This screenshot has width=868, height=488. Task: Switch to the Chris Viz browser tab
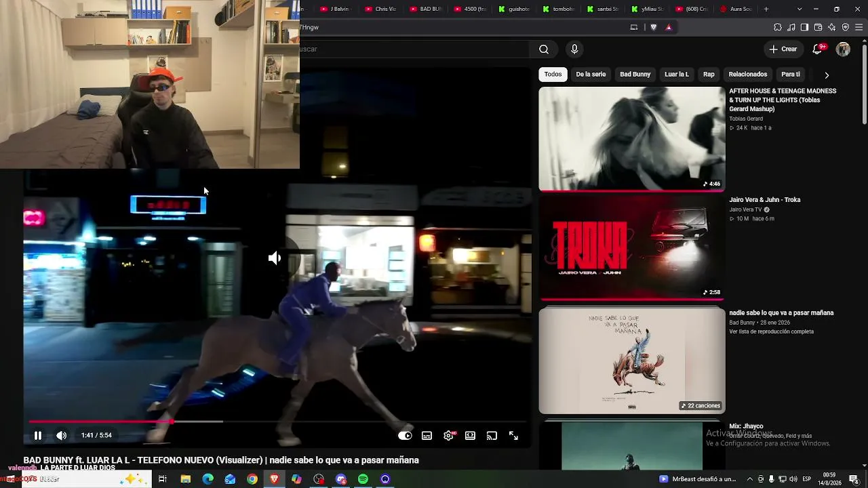coord(380,9)
